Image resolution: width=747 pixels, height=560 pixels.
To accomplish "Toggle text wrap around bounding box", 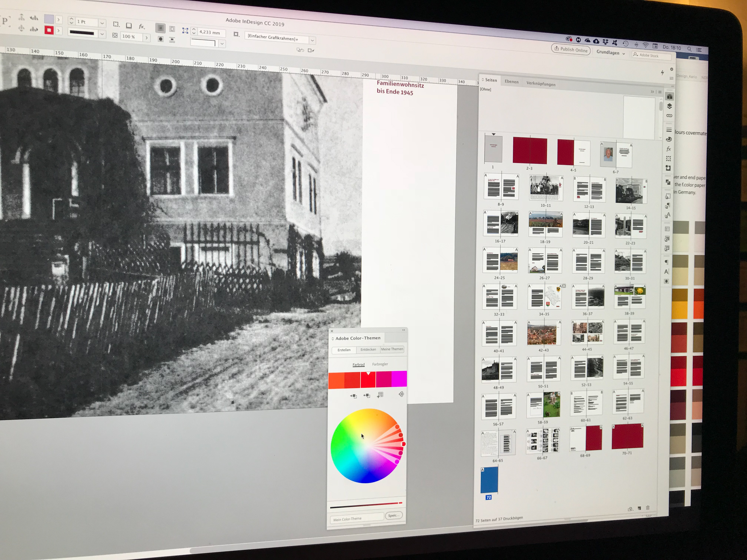I will (x=172, y=29).
